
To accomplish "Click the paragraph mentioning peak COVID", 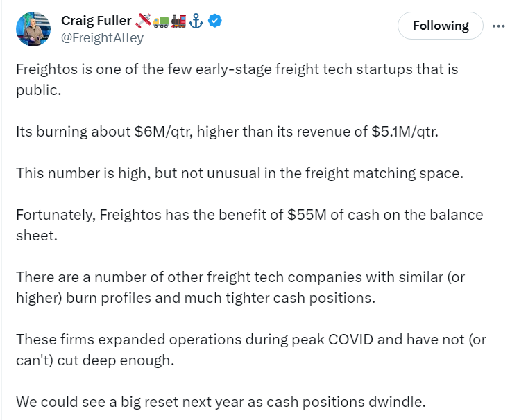I will click(251, 349).
